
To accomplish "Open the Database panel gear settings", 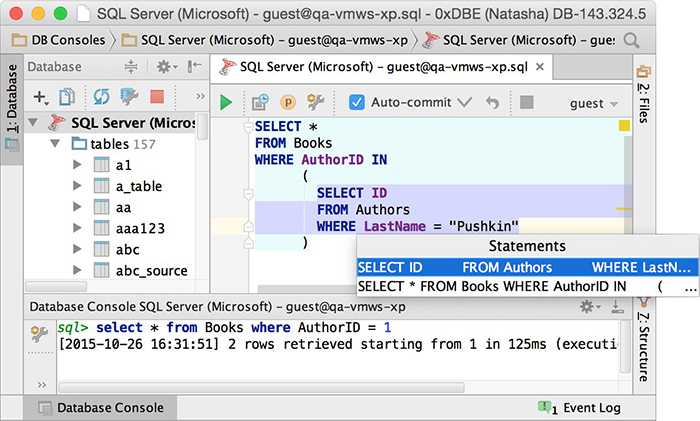I will (x=164, y=67).
